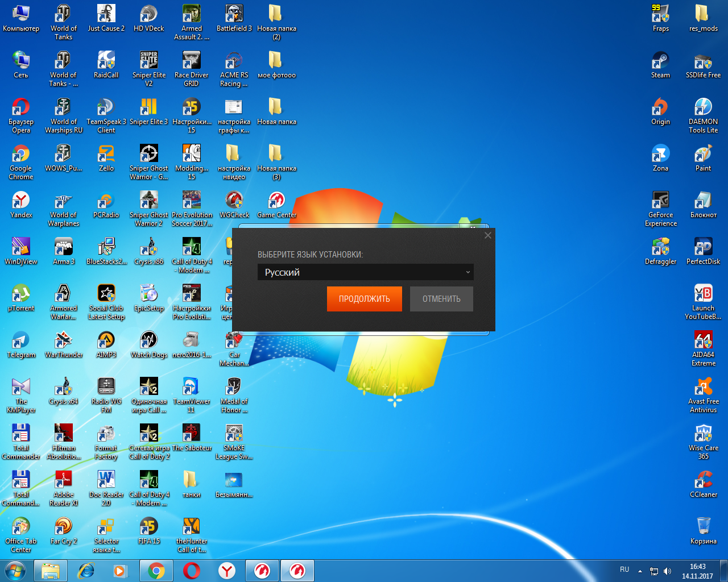Select the Sniper Elite V2 shortcut
728x582 pixels.
148,69
